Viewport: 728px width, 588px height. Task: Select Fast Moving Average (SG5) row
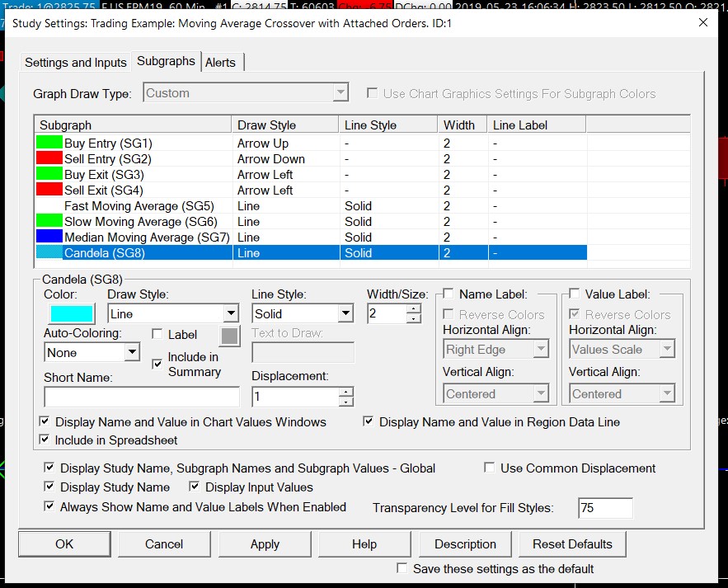[x=311, y=205]
